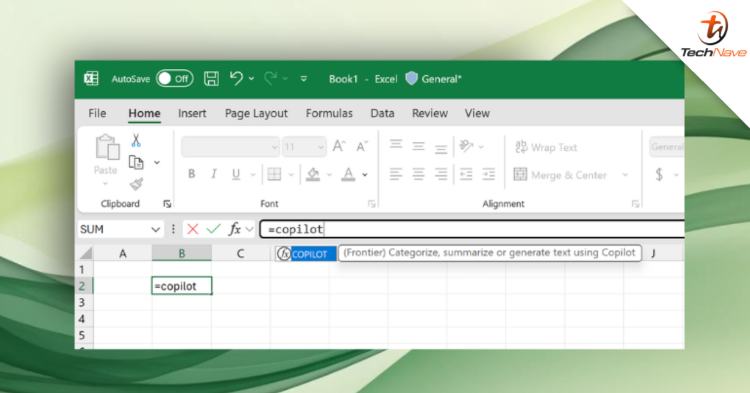Switch to the Review tab
The image size is (750, 393).
(x=430, y=113)
